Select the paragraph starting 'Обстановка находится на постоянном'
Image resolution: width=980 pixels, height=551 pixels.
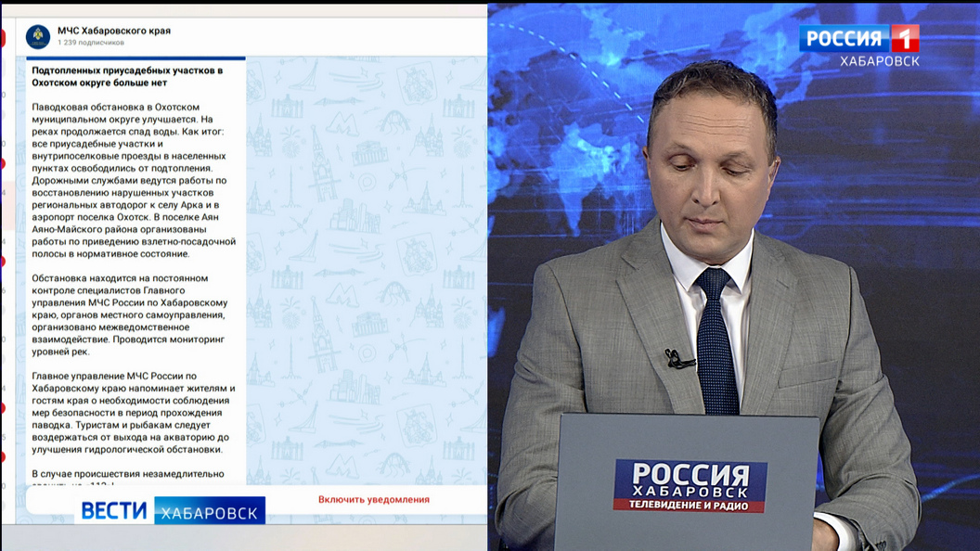click(130, 314)
